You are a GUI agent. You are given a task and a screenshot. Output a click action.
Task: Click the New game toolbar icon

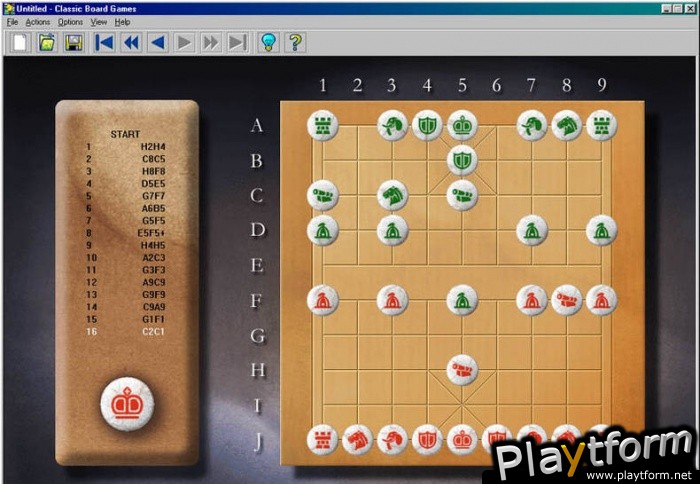point(20,42)
